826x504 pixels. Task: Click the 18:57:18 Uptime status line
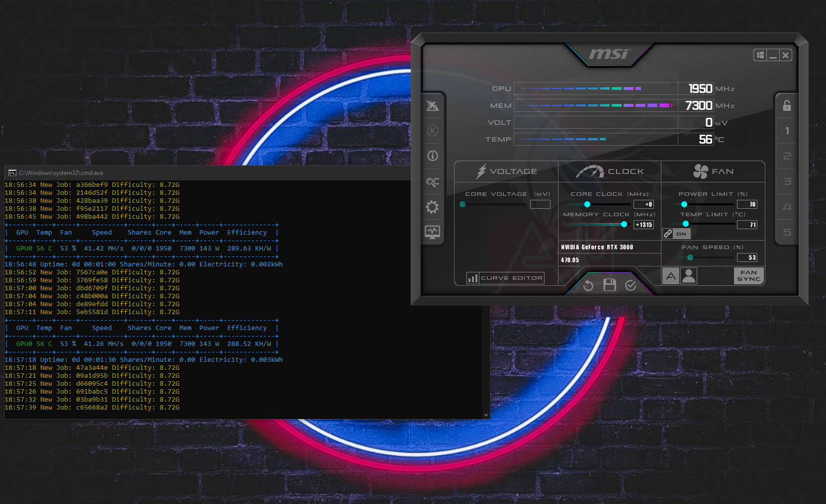(144, 360)
